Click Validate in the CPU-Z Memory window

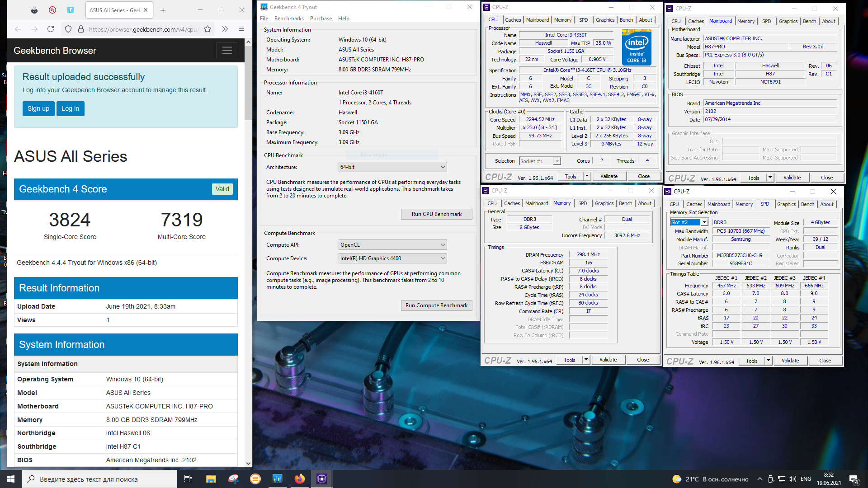[608, 360]
